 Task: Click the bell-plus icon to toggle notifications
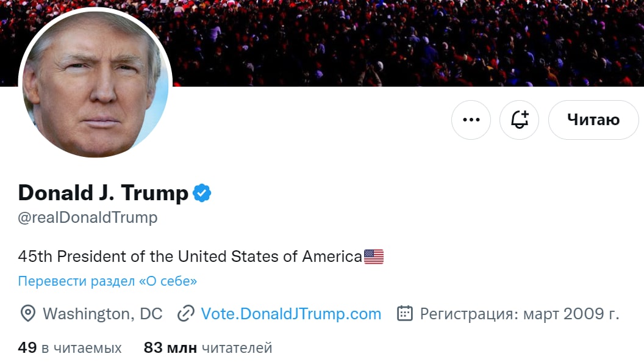(519, 120)
